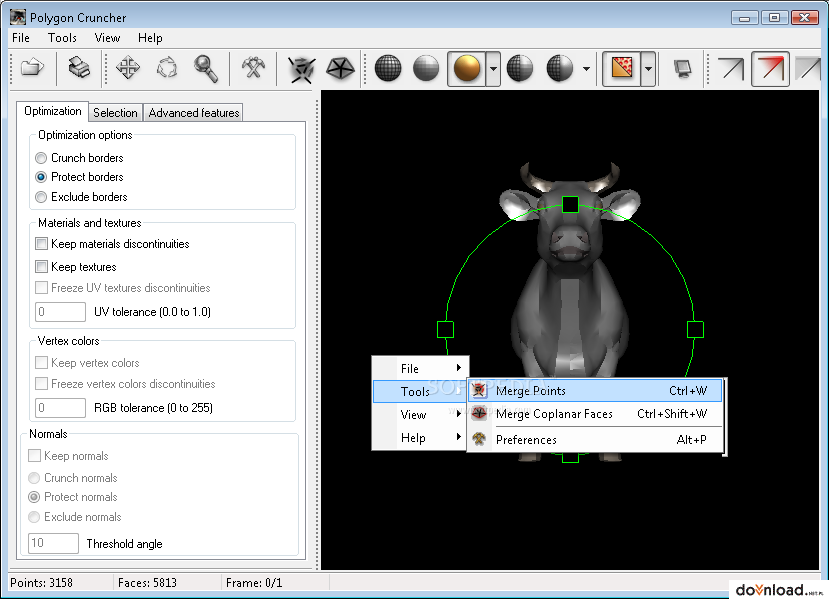The image size is (829, 599).
Task: Click Merge Coplanar Faces toolbar icon
Action: pyautogui.click(x=340, y=68)
